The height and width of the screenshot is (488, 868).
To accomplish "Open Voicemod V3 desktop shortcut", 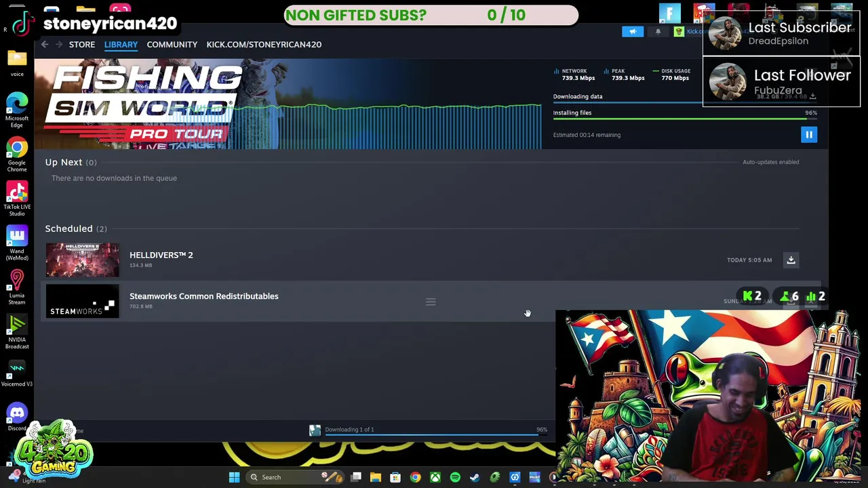I will tap(17, 373).
